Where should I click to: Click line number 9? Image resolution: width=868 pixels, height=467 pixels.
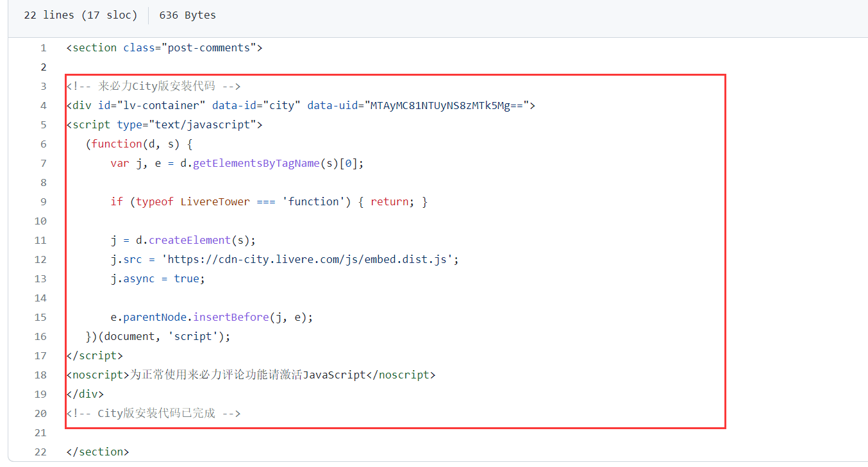(x=44, y=201)
